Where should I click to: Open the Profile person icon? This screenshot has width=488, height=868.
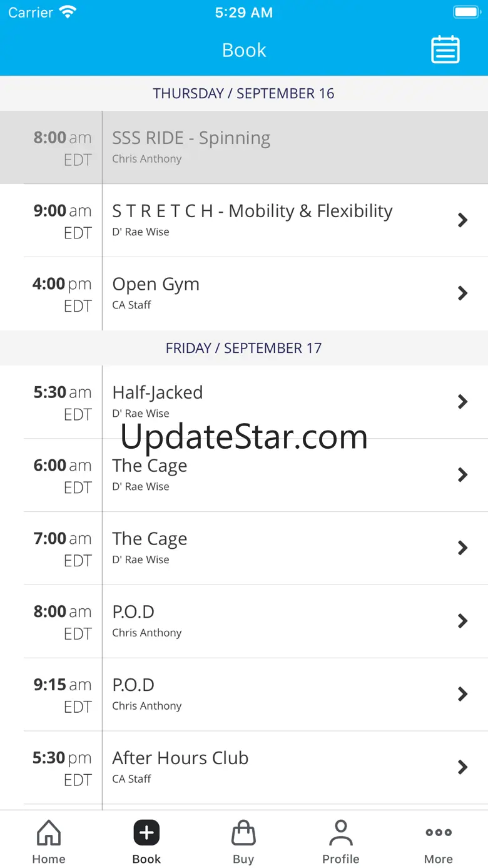pos(340,834)
